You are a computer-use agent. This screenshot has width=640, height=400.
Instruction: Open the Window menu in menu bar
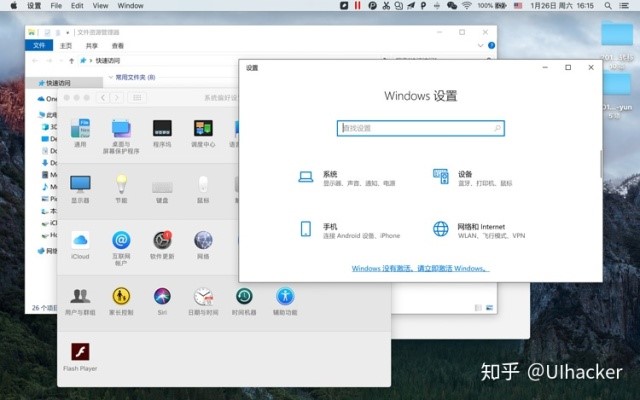click(x=130, y=6)
